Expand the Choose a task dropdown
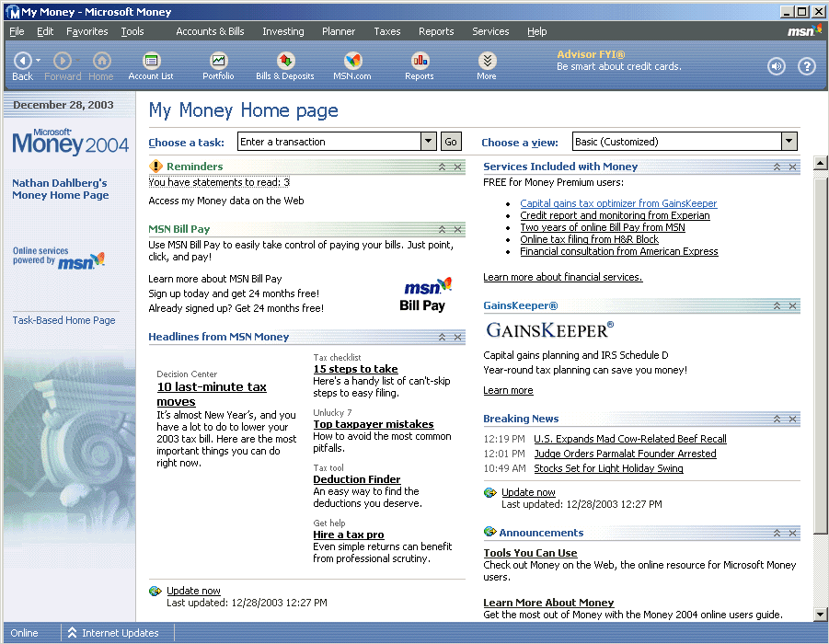This screenshot has height=644, width=829. [x=429, y=142]
